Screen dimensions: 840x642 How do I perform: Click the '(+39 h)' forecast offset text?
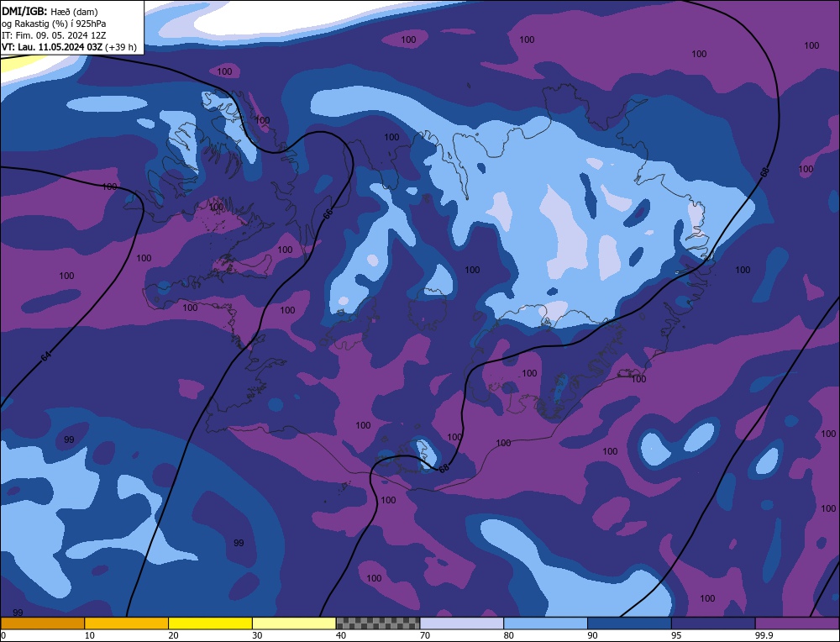(x=121, y=47)
